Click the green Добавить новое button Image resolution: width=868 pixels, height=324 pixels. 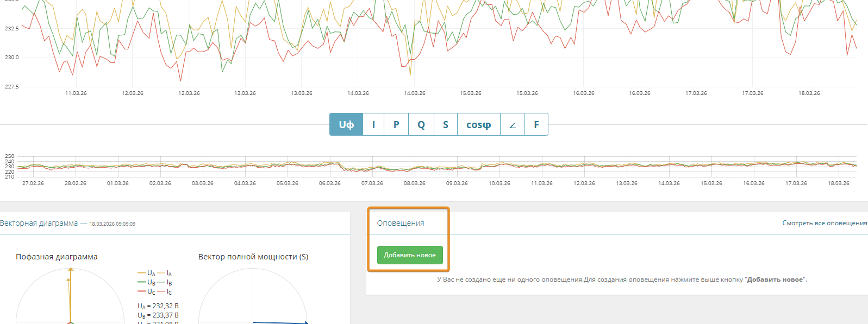[x=410, y=255]
